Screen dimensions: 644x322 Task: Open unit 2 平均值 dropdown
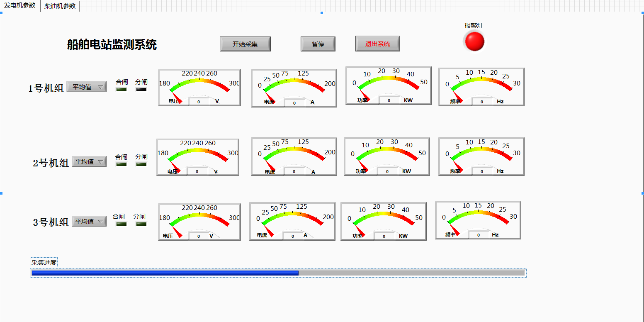click(x=89, y=161)
